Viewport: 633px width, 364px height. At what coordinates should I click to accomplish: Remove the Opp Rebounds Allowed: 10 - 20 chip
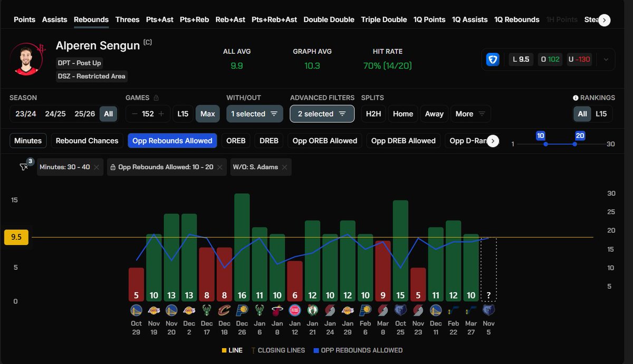(x=219, y=167)
